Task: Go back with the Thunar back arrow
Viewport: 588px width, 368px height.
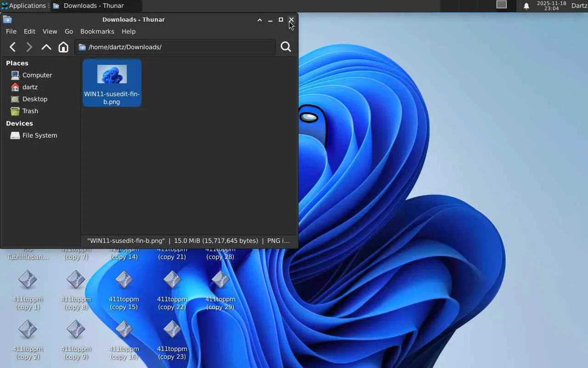Action: pos(13,47)
